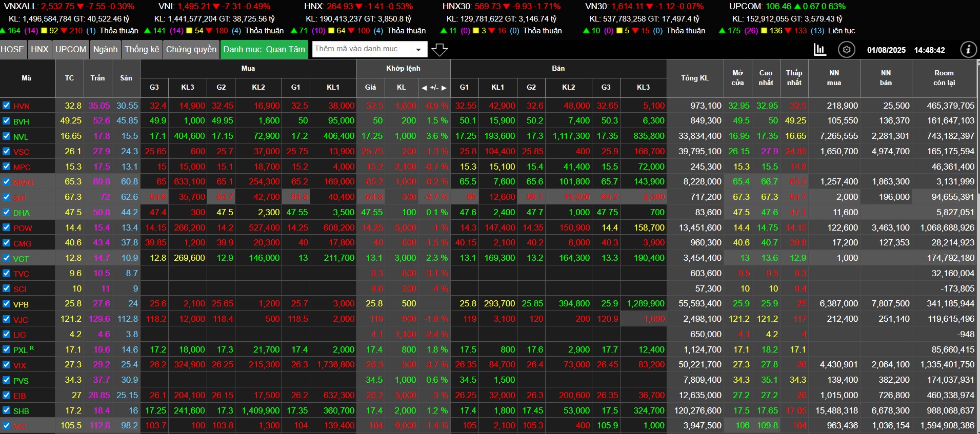This screenshot has height=434, width=980.
Task: Click SHB total volume 120,276,600
Action: coord(698,410)
